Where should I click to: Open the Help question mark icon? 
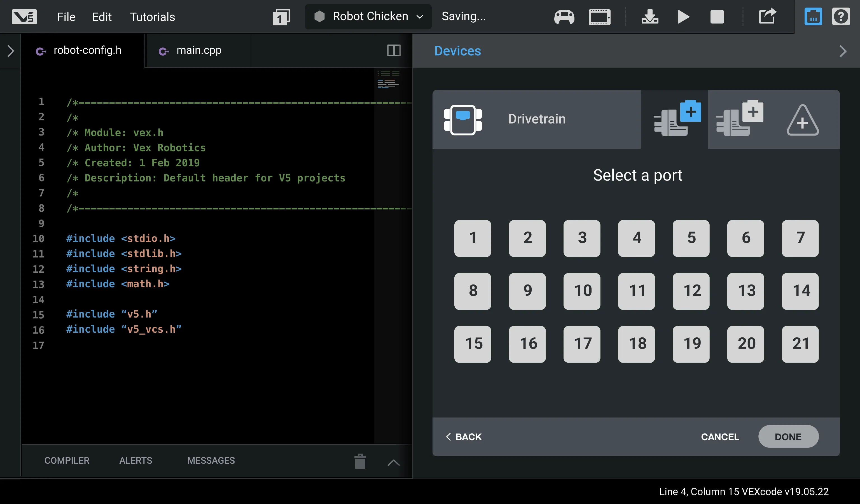pyautogui.click(x=841, y=17)
